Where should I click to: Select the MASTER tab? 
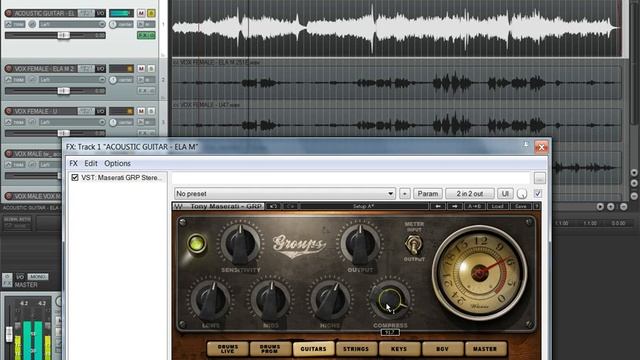coord(485,349)
